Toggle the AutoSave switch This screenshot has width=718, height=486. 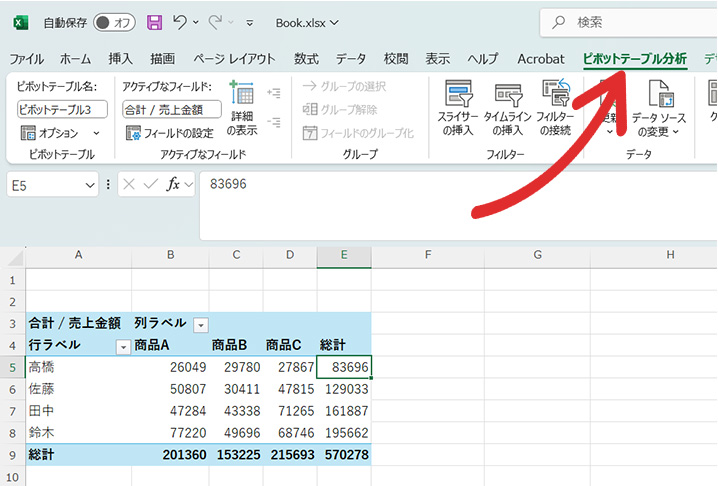tap(114, 22)
